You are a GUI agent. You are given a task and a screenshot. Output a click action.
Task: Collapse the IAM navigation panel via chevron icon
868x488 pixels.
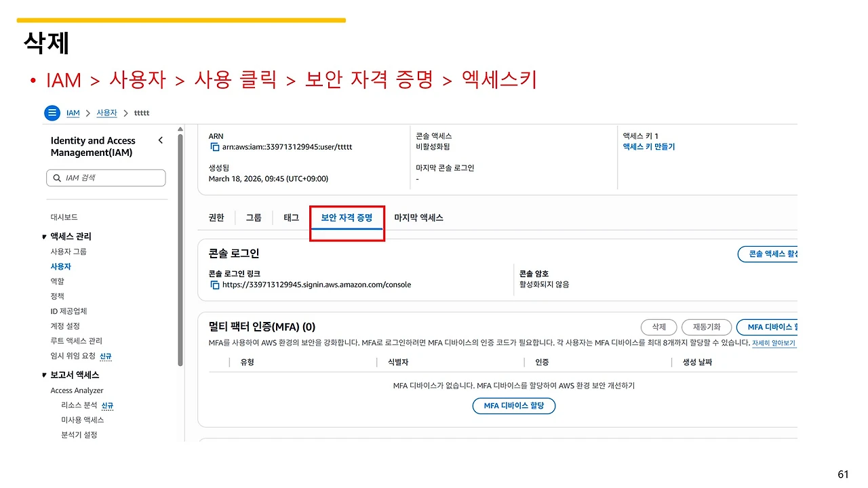(x=161, y=140)
